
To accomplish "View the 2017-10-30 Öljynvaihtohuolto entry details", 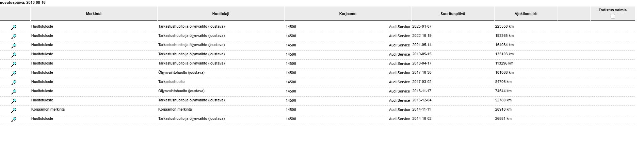I will tap(14, 73).
